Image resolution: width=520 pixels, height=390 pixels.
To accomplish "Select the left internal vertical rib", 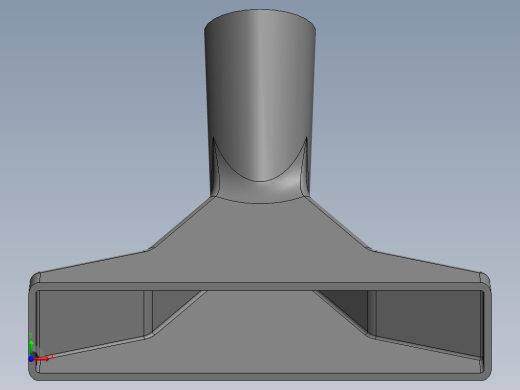I will tap(148, 313).
